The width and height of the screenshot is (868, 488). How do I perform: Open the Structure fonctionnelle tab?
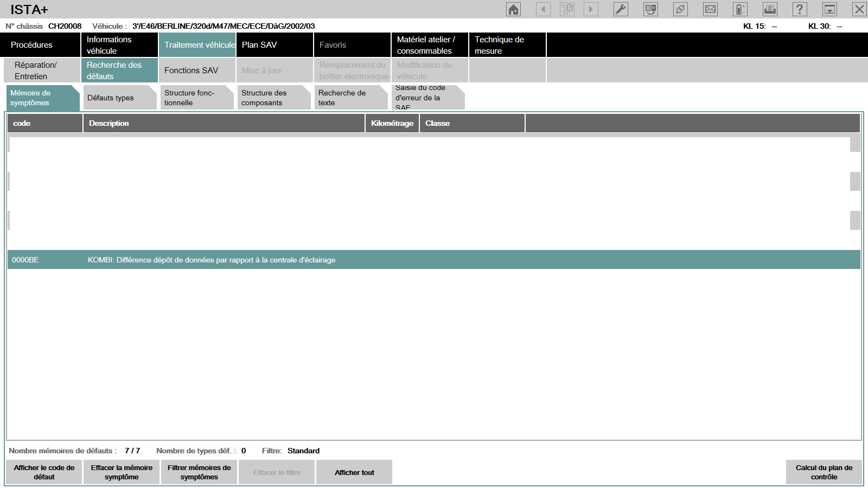pos(197,98)
